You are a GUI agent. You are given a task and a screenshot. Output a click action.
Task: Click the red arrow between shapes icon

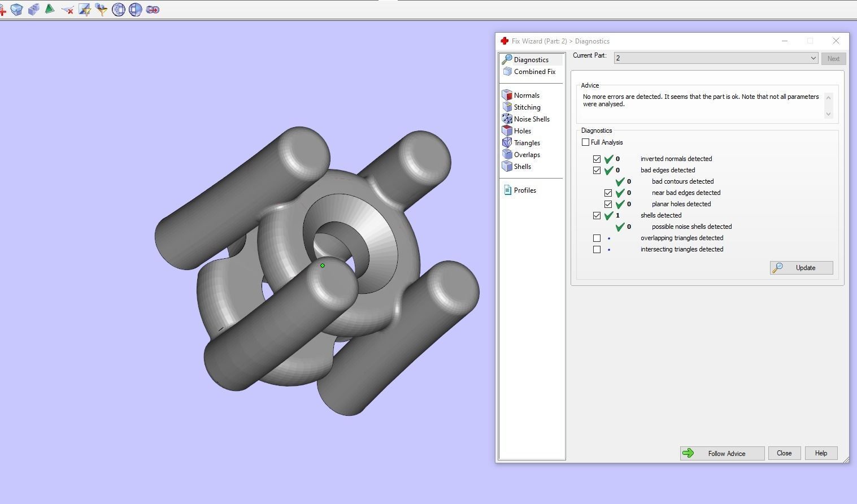click(152, 10)
